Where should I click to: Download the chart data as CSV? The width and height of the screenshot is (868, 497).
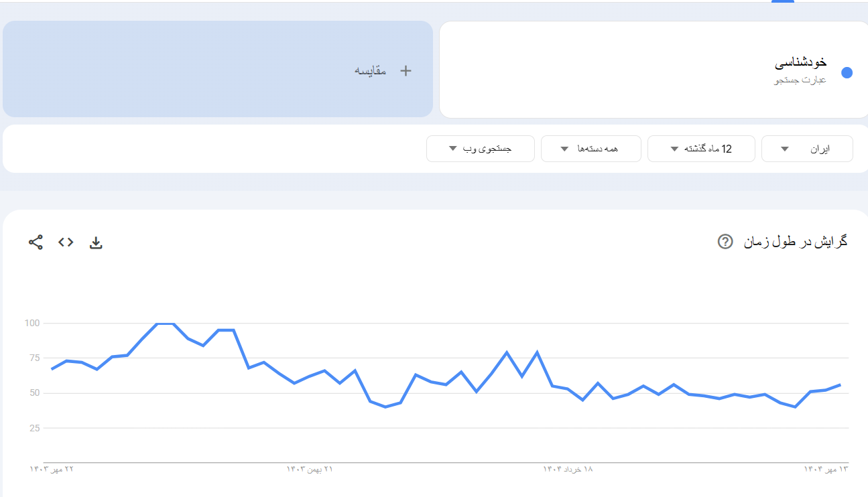(x=96, y=242)
